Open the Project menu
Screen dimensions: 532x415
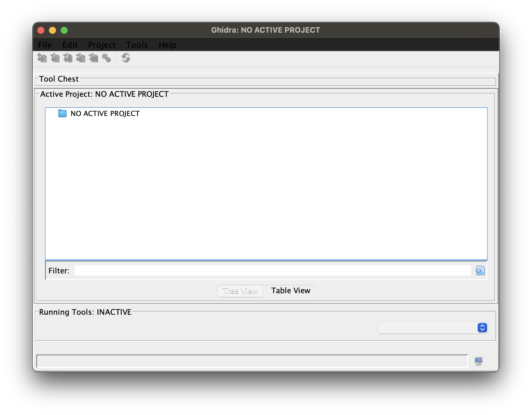(x=101, y=45)
